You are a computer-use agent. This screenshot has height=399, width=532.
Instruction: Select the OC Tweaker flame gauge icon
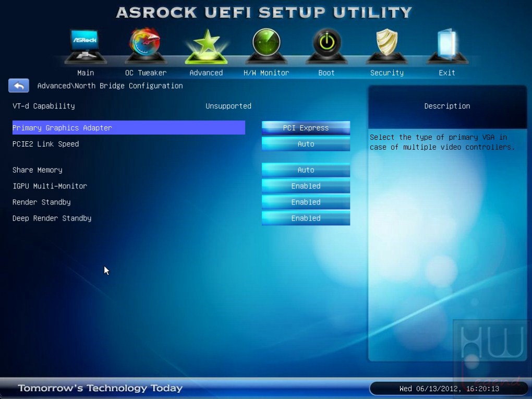tap(146, 46)
